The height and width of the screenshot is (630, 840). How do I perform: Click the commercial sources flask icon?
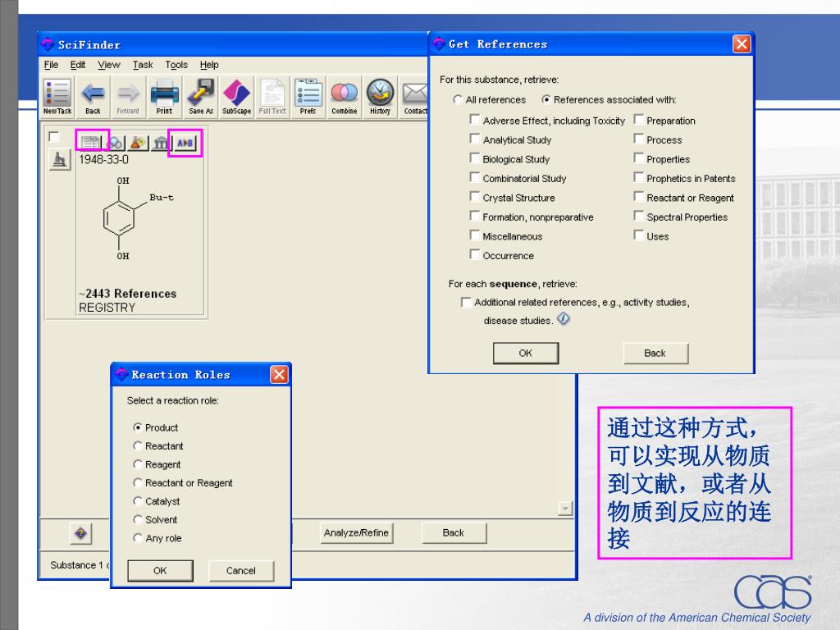tap(138, 143)
